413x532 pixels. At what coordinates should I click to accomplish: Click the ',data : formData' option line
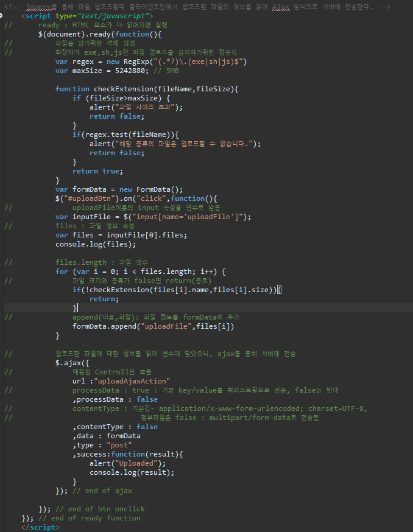pyautogui.click(x=107, y=436)
